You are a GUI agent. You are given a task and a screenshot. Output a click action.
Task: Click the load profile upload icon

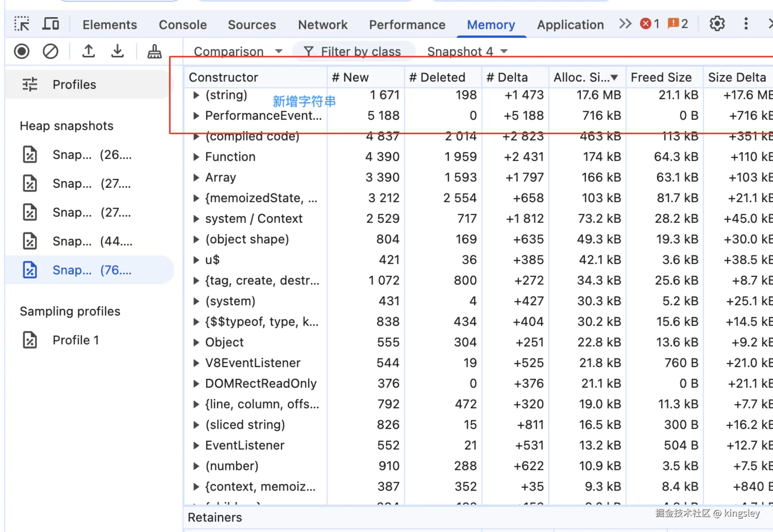88,51
